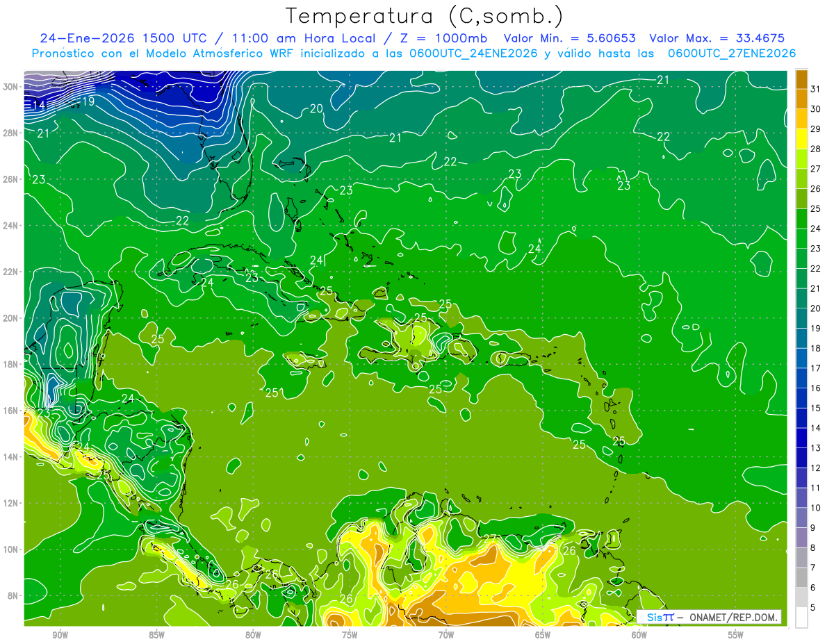Click legend scale value 13
Image resolution: width=834 pixels, height=644 pixels.
click(x=816, y=448)
